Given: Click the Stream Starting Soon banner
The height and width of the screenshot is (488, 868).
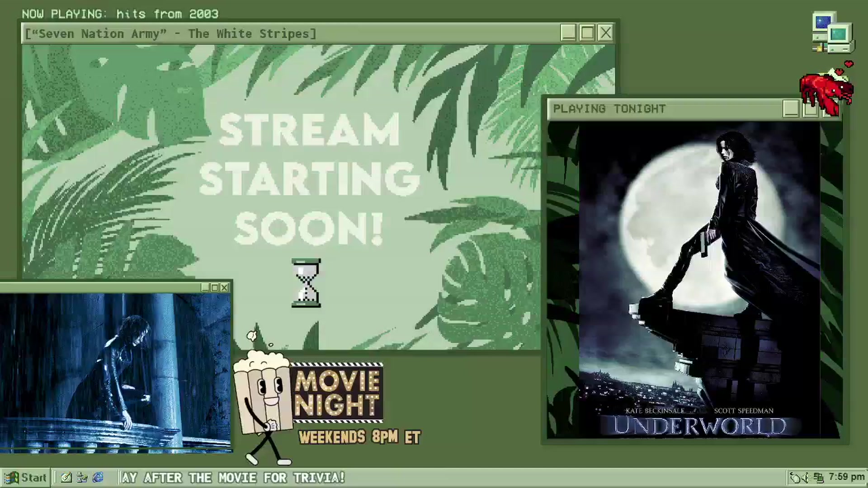Looking at the screenshot, I should coord(309,179).
